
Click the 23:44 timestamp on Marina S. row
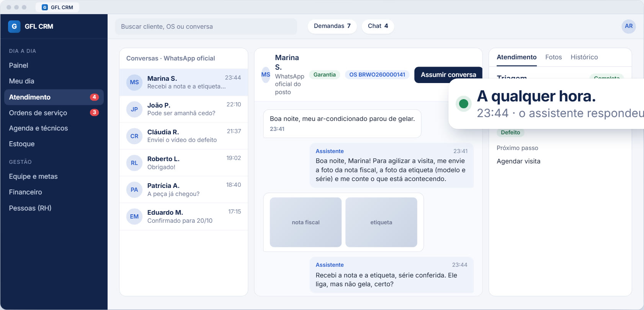[x=233, y=77]
